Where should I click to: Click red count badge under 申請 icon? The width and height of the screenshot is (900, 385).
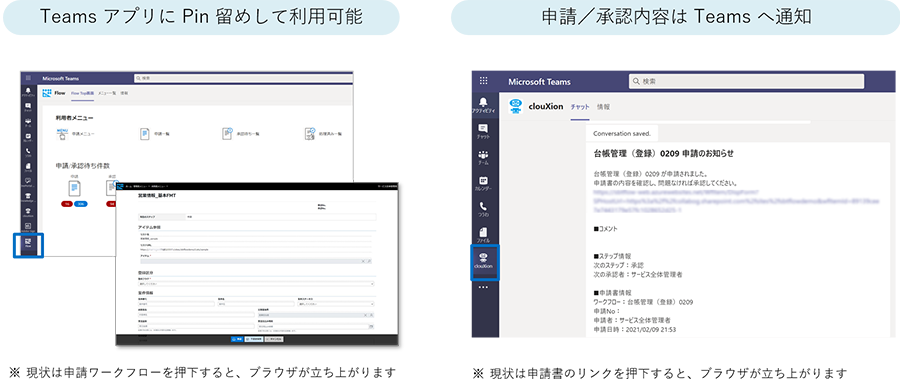[67, 204]
